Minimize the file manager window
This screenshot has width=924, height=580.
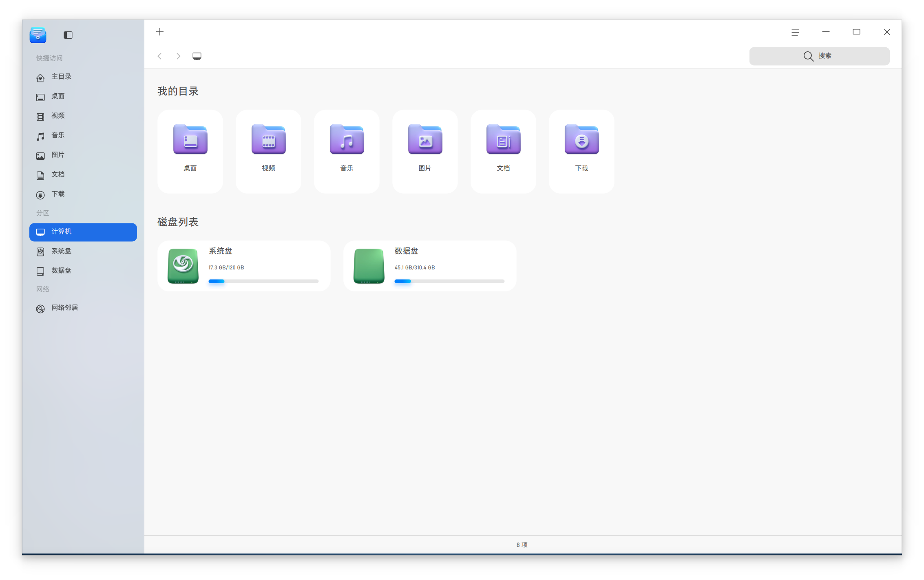(826, 32)
